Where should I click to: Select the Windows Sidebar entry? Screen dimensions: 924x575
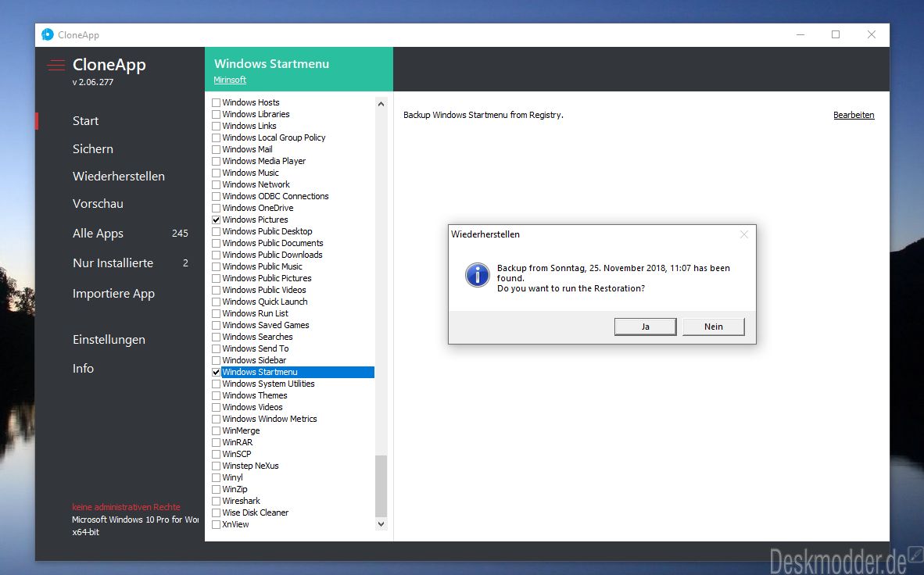(x=254, y=361)
